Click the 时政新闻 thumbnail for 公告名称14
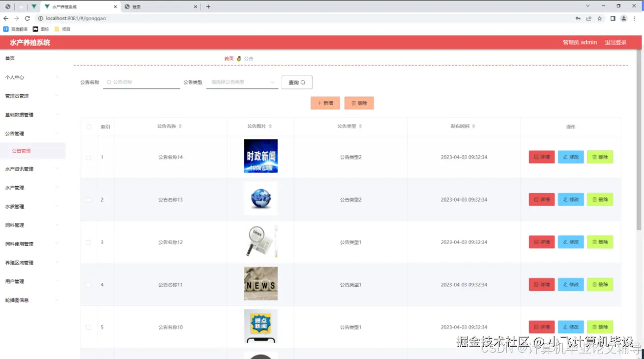 (261, 156)
